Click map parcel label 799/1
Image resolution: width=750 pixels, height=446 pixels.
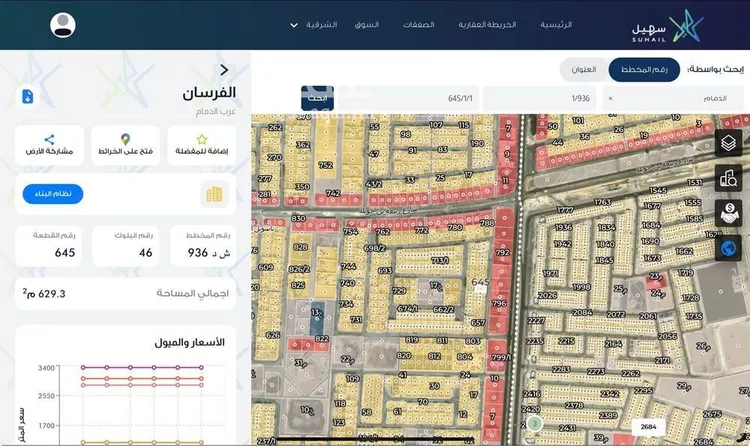pyautogui.click(x=500, y=357)
